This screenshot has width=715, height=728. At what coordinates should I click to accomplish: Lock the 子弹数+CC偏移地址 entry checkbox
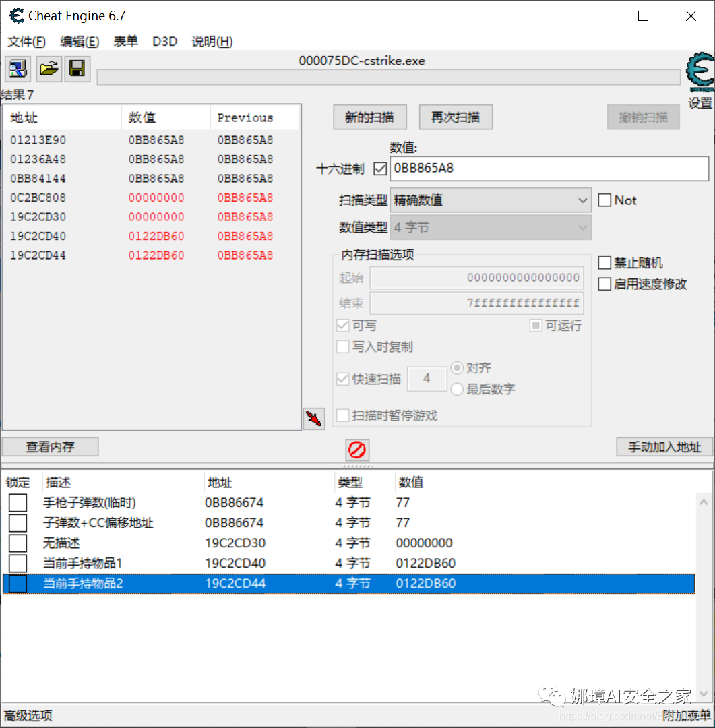[18, 523]
